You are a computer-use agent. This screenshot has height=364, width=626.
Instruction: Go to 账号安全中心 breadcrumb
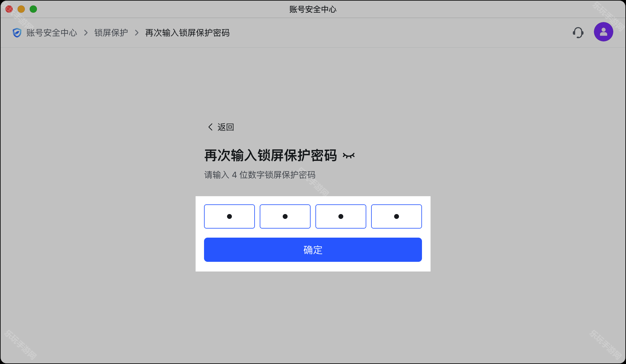coord(51,33)
